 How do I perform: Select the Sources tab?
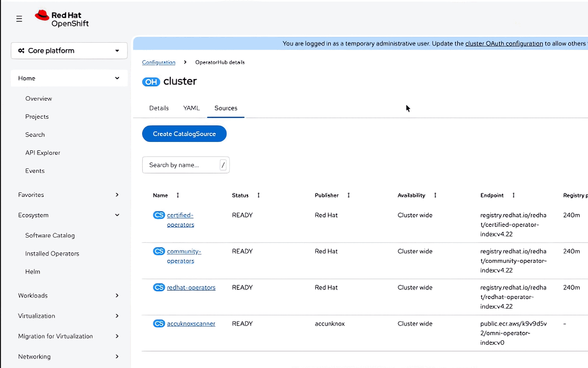point(226,108)
